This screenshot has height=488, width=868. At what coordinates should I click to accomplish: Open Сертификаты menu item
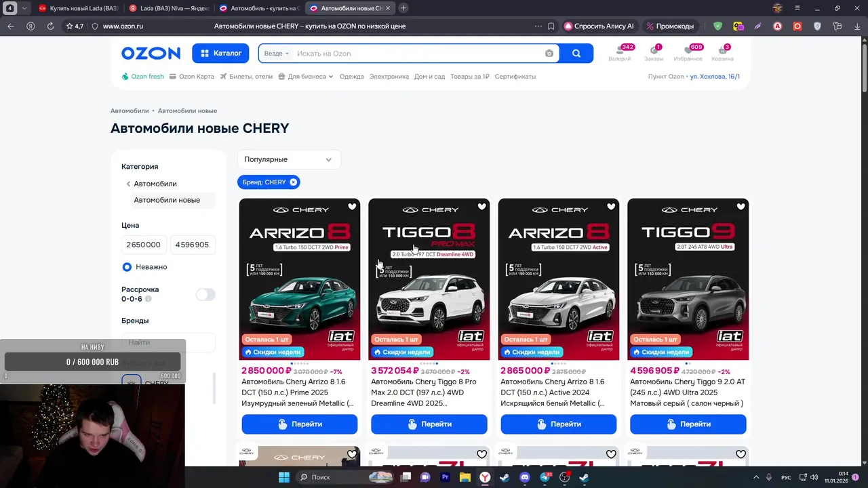(x=515, y=77)
